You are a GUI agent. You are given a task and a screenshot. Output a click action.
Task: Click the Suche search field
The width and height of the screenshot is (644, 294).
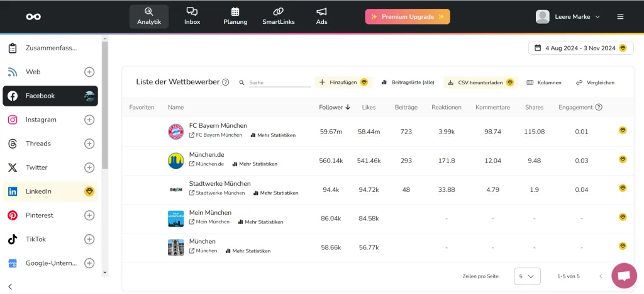tap(279, 82)
